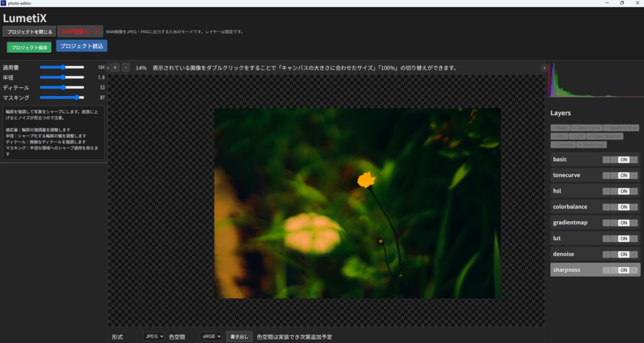Click the histogram graph
Screen dimensions: 644x343
(596, 80)
